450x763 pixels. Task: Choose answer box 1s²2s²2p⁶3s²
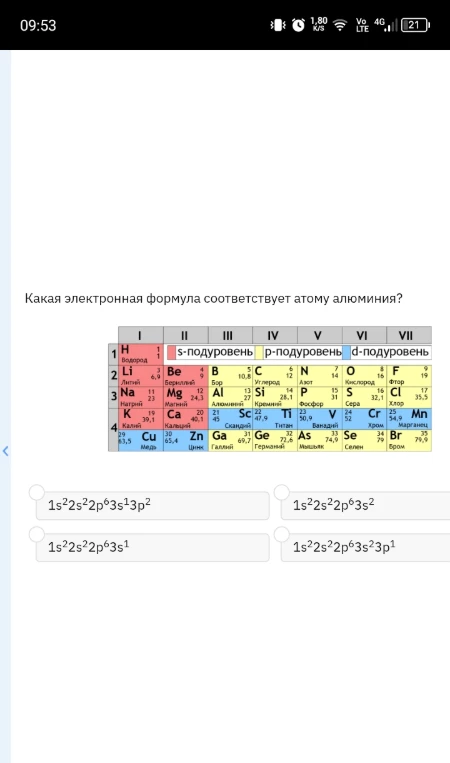[x=366, y=506]
